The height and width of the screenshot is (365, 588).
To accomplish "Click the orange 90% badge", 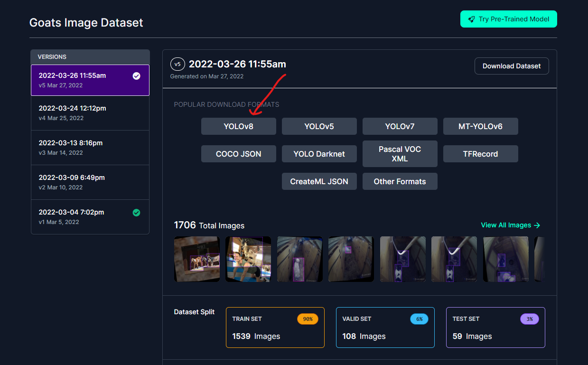I will coord(308,319).
